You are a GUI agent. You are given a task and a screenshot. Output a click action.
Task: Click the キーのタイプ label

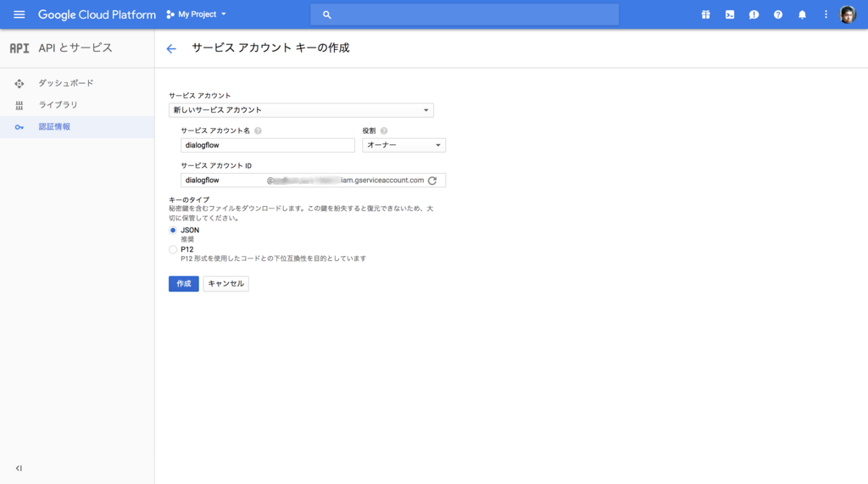click(x=189, y=199)
